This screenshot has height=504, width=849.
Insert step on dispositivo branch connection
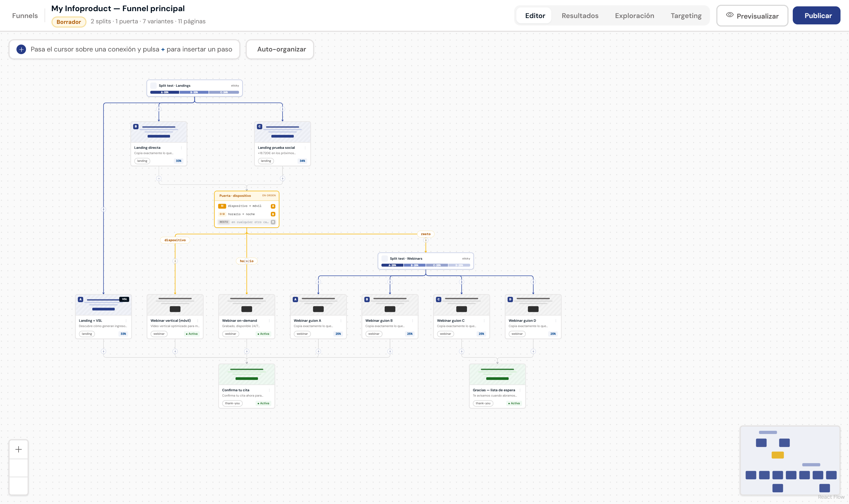pos(175,261)
